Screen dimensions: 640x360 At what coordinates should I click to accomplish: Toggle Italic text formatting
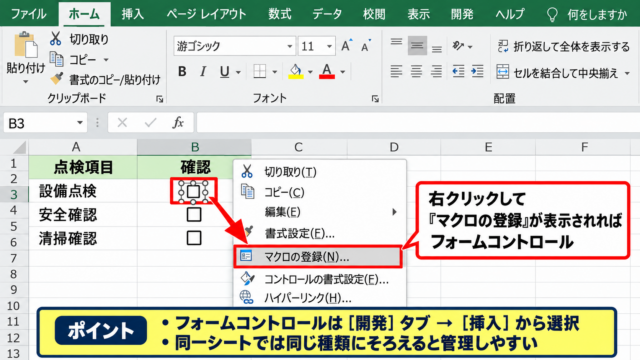(x=203, y=71)
